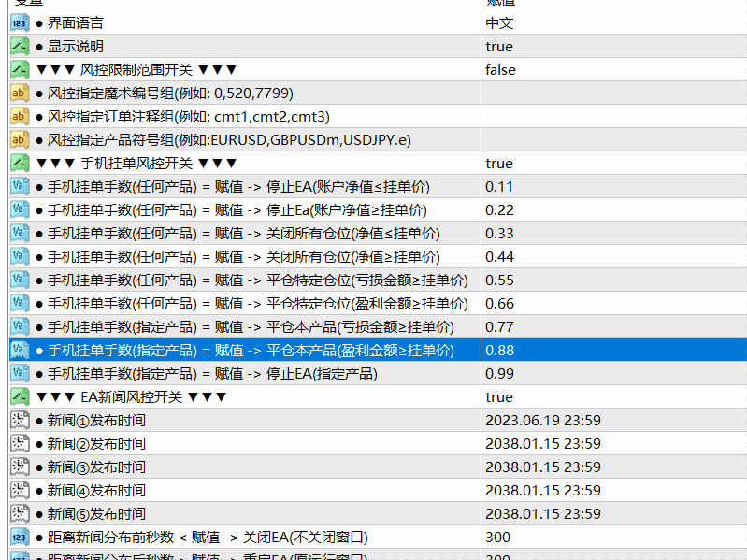Click the double icon of the highlighted 平仓本产品(盈利金额≥挂单价) row
This screenshot has height=560, width=747.
[20, 350]
